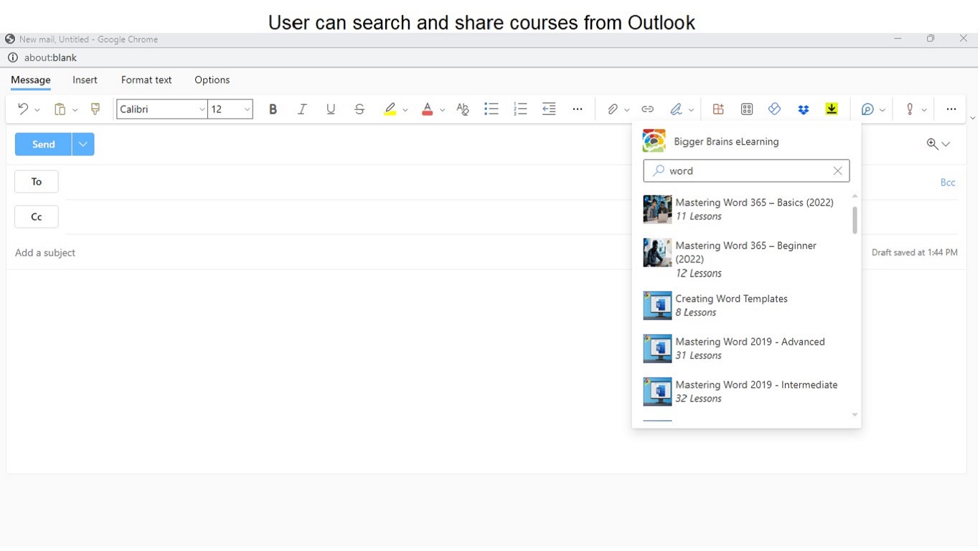The width and height of the screenshot is (980, 551).
Task: Open the sensitivity dropdown arrow
Action: coord(924,110)
